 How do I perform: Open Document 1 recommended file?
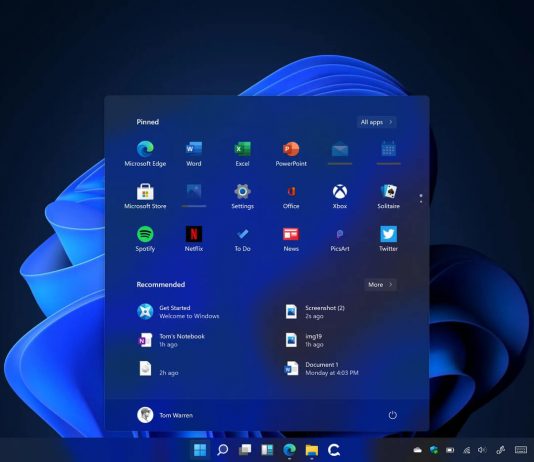click(x=321, y=369)
